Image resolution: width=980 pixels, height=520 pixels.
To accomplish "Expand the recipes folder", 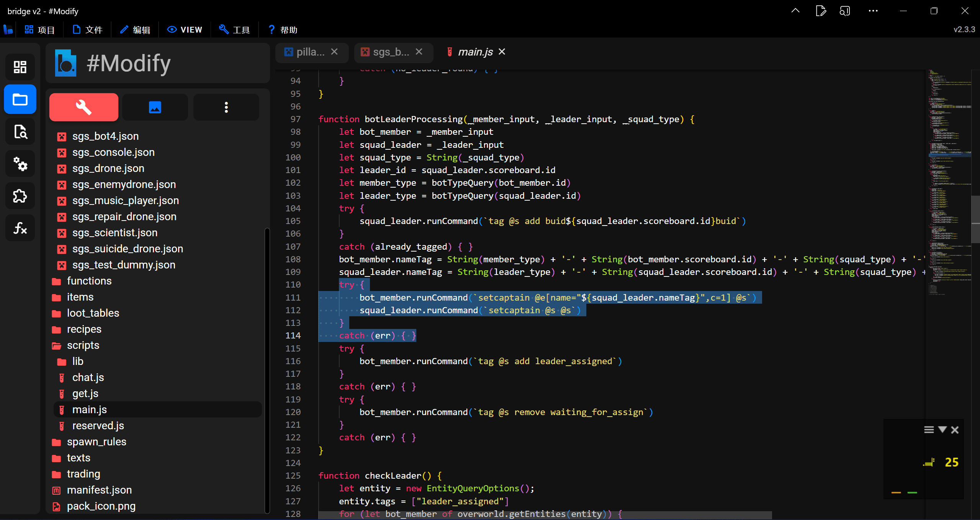I will click(155, 329).
